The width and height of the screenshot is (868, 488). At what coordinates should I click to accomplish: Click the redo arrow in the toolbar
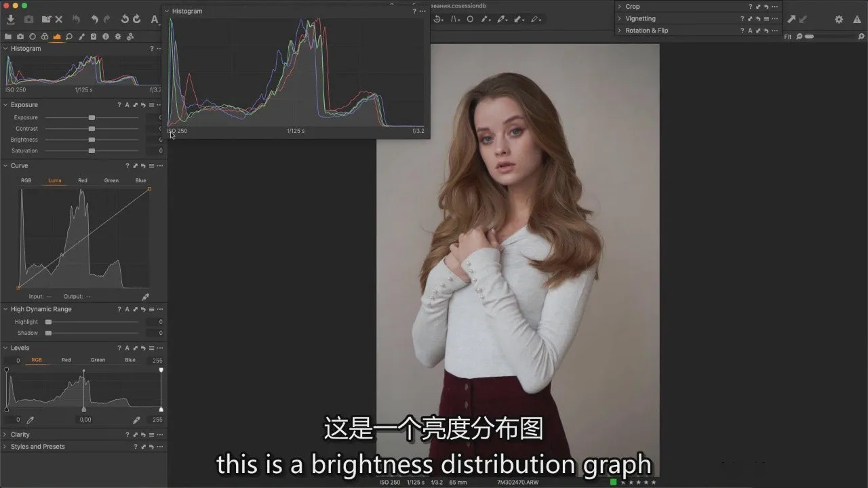pos(106,20)
